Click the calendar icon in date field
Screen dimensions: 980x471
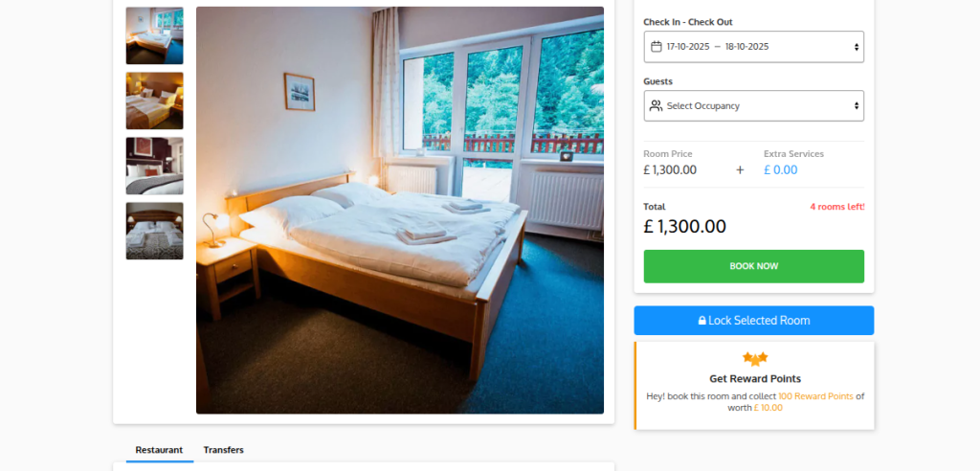(656, 46)
